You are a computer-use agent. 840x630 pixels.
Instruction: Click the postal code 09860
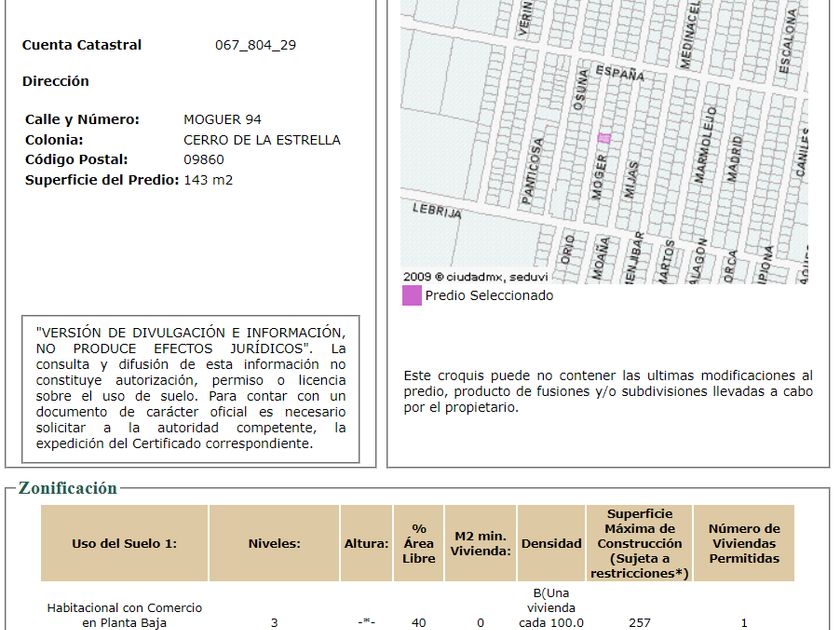204,160
